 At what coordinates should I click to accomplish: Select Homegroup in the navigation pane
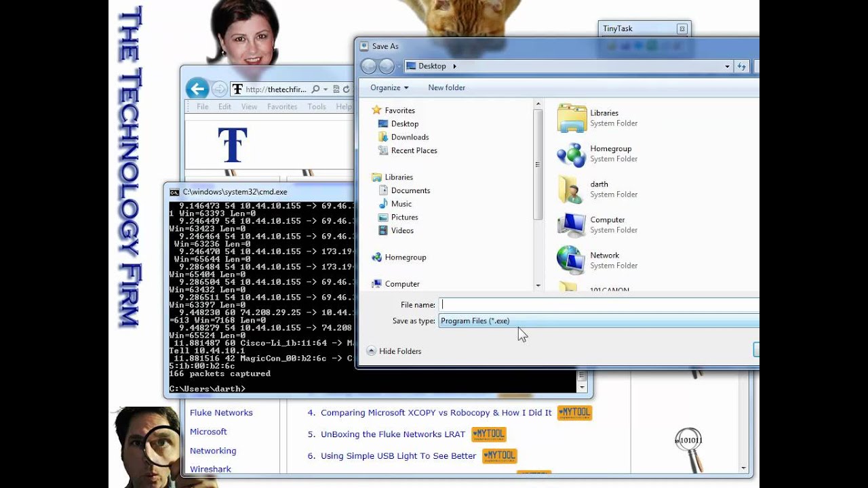point(406,258)
